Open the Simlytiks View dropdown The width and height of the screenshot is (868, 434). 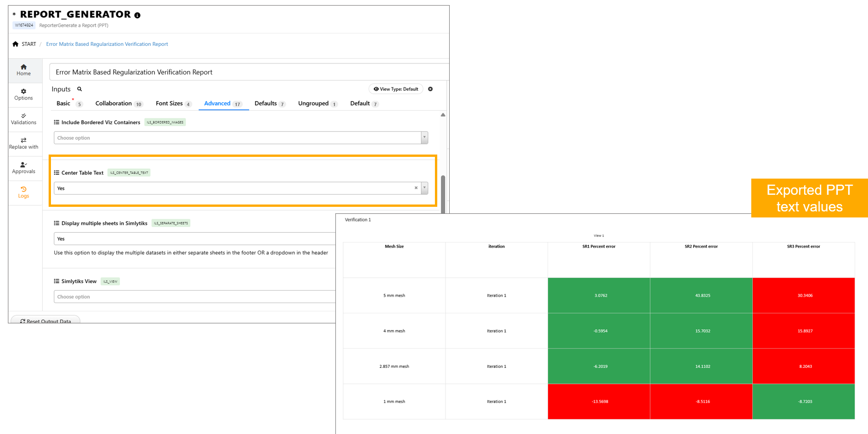coord(195,297)
